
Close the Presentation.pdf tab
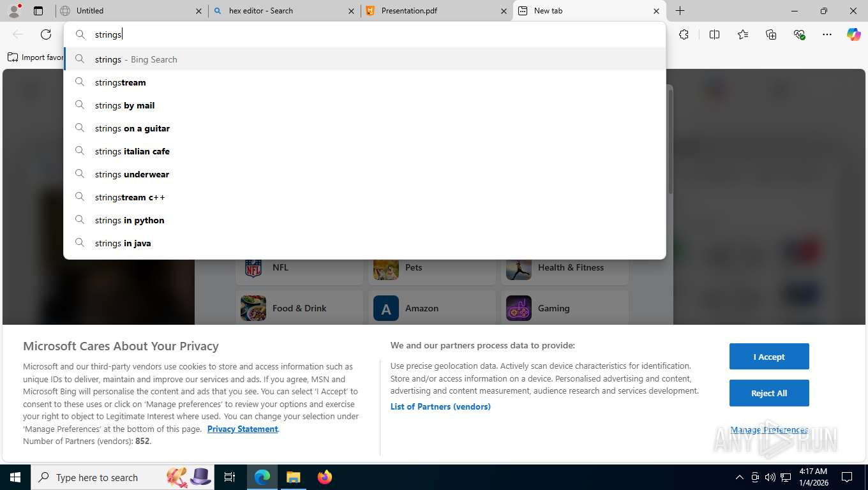coord(504,11)
